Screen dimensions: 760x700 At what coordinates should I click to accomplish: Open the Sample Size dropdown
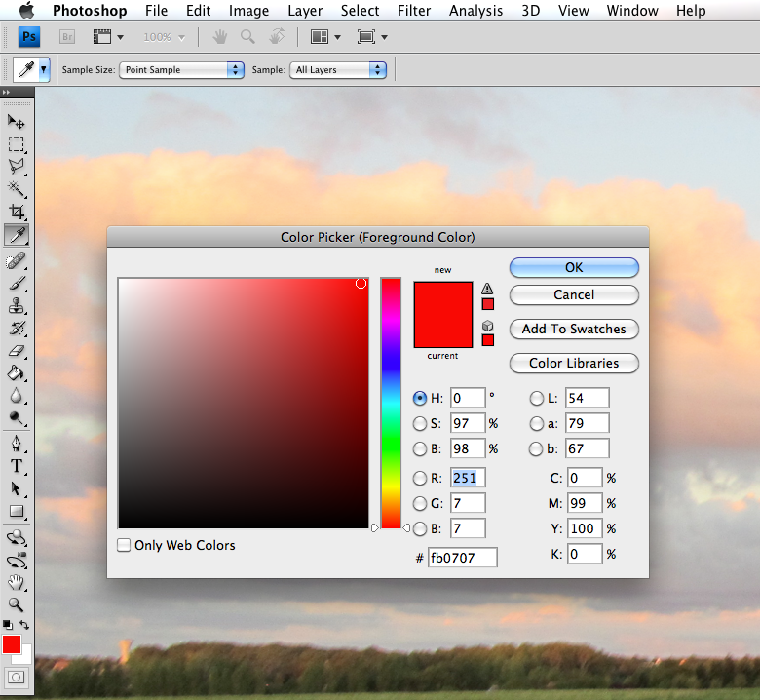tap(182, 70)
